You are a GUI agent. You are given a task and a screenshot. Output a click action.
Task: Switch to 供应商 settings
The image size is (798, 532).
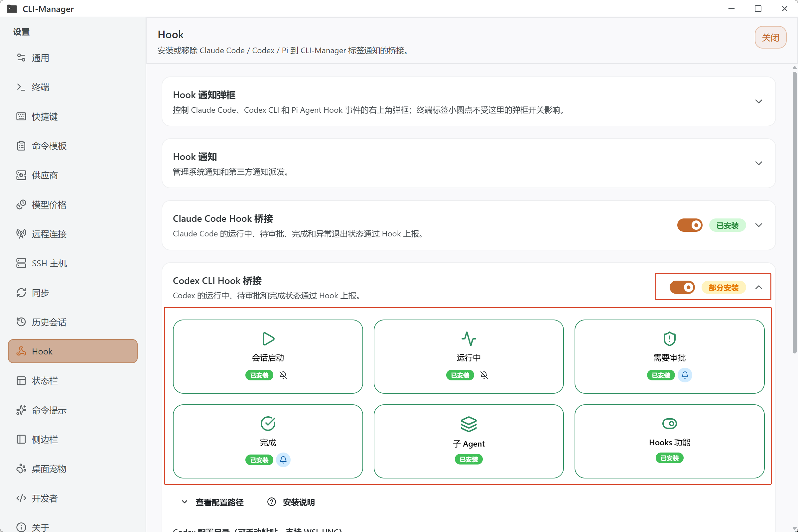point(72,176)
